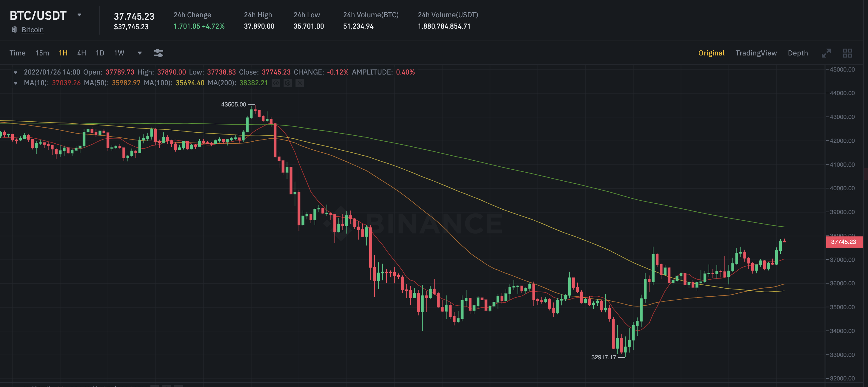
Task: Click the Bitcoin book info icon
Action: click(x=14, y=30)
